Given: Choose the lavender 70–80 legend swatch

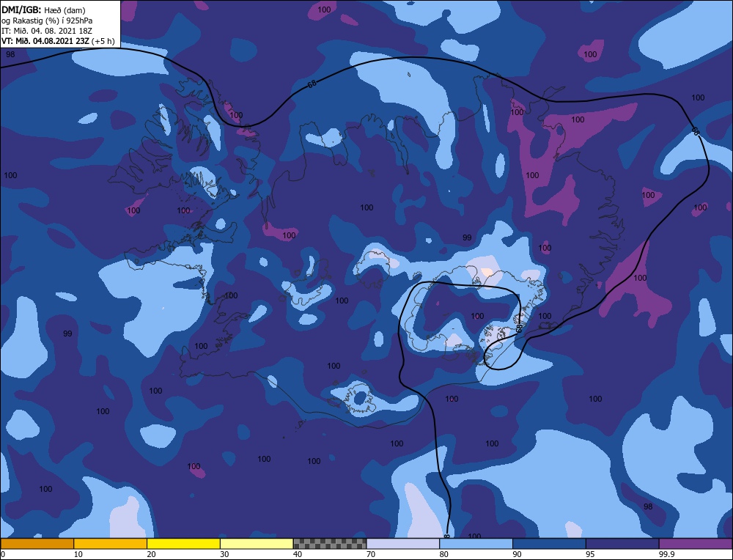Looking at the screenshot, I should [403, 544].
